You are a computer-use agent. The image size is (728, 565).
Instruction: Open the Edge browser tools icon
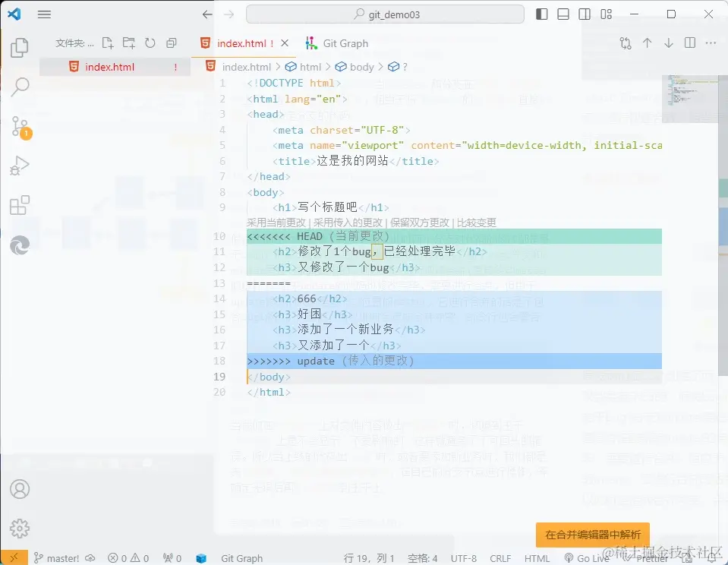tap(20, 245)
